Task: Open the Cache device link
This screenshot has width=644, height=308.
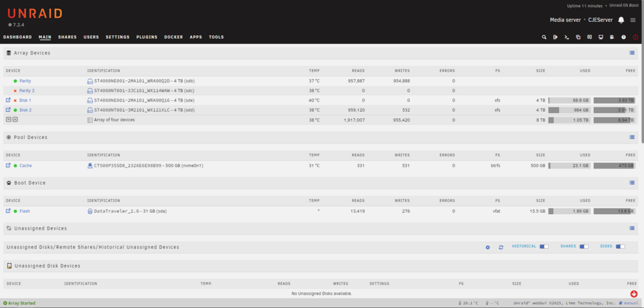Action: click(26, 166)
